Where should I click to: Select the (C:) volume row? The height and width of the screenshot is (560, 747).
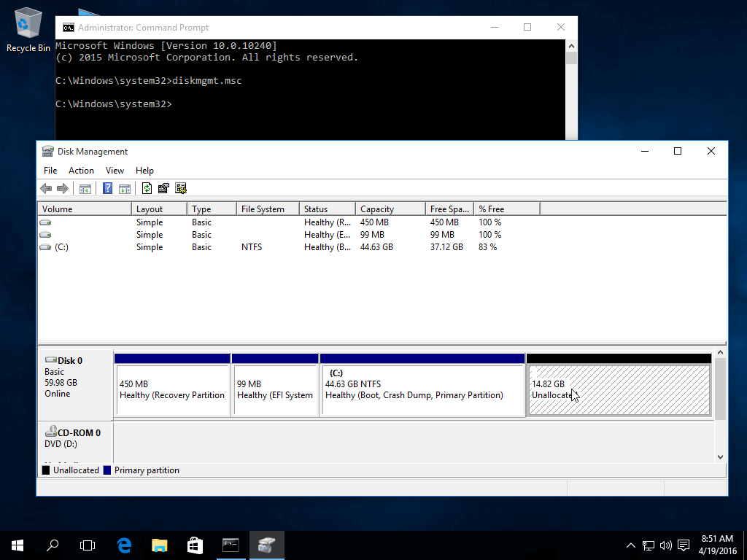click(61, 247)
